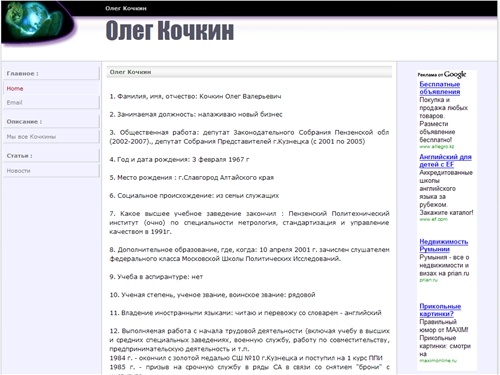This screenshot has height=375, width=500.
Task: Click the 'Главное :' sidebar heading
Action: tap(22, 73)
